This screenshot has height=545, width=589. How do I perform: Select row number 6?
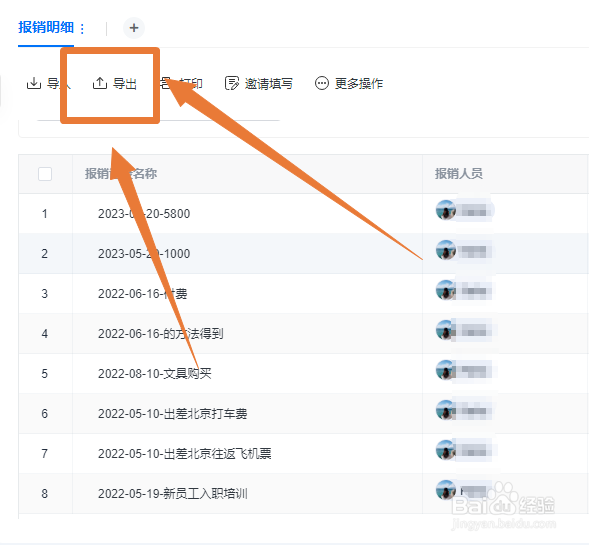45,414
